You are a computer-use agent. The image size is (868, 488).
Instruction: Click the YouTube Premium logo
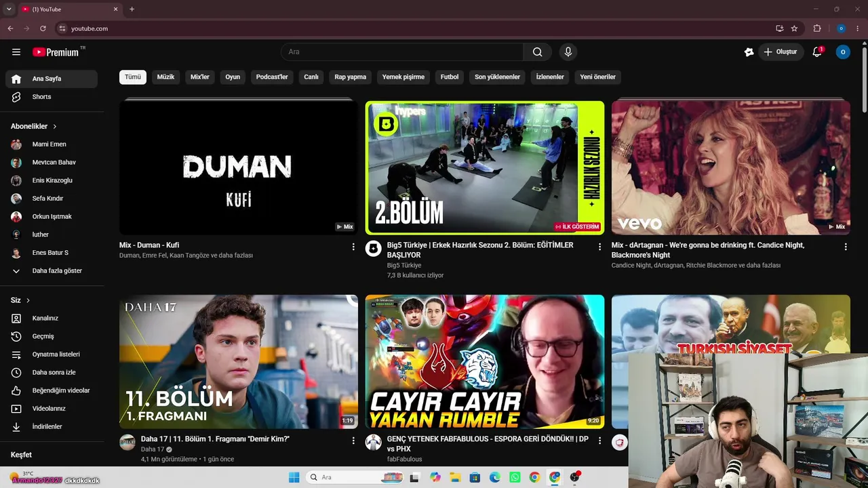tap(57, 52)
